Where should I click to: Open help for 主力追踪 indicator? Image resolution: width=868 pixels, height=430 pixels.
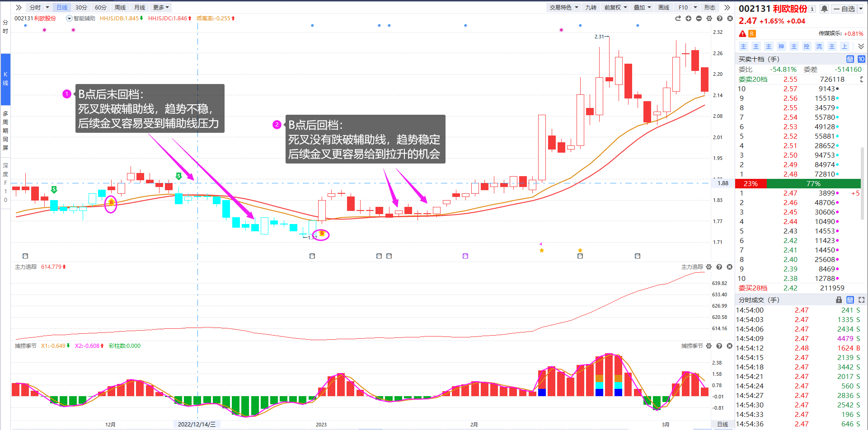(x=719, y=267)
